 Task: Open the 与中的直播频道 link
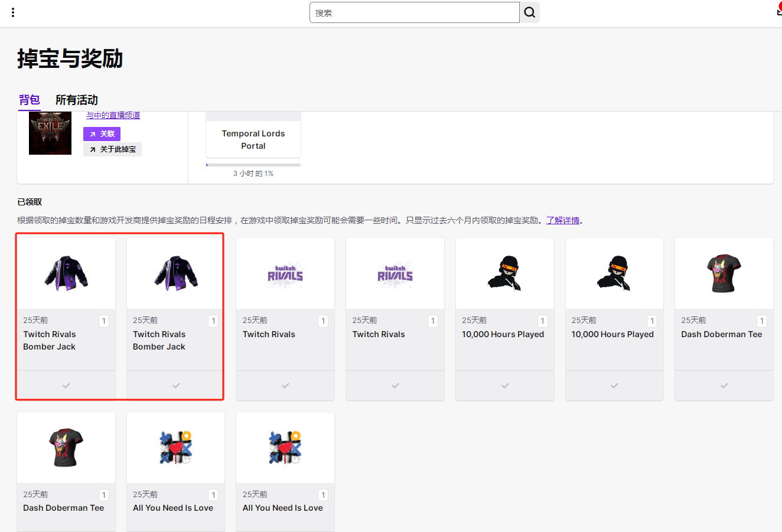click(113, 115)
